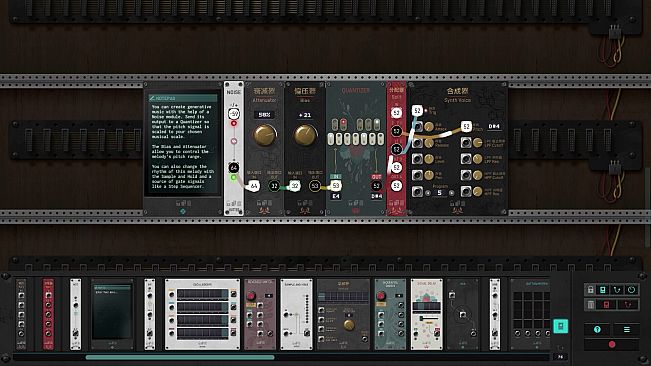The width and height of the screenshot is (651, 366).
Task: Start recording with the red dot button
Action: [x=612, y=344]
